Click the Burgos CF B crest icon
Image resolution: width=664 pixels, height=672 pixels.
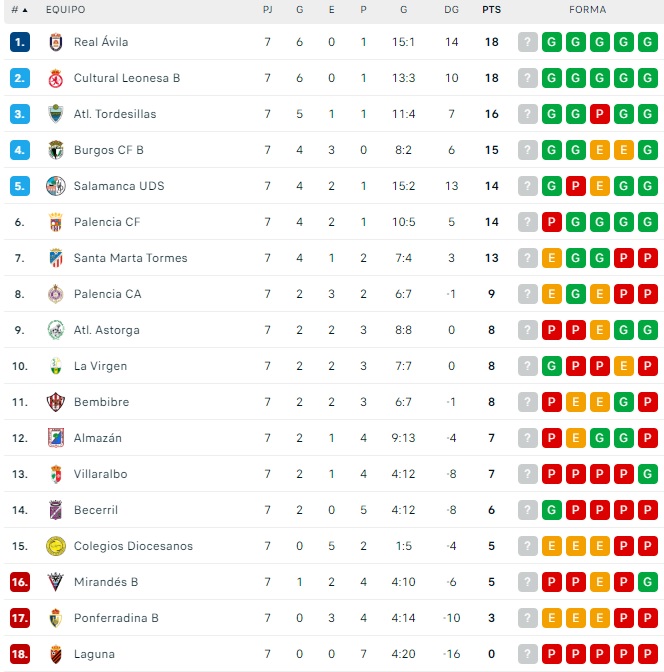click(56, 150)
